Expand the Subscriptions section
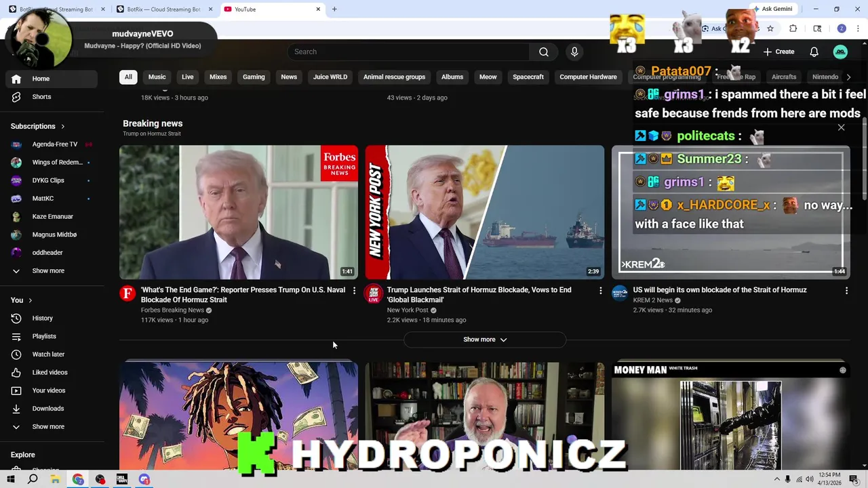 coord(38,126)
